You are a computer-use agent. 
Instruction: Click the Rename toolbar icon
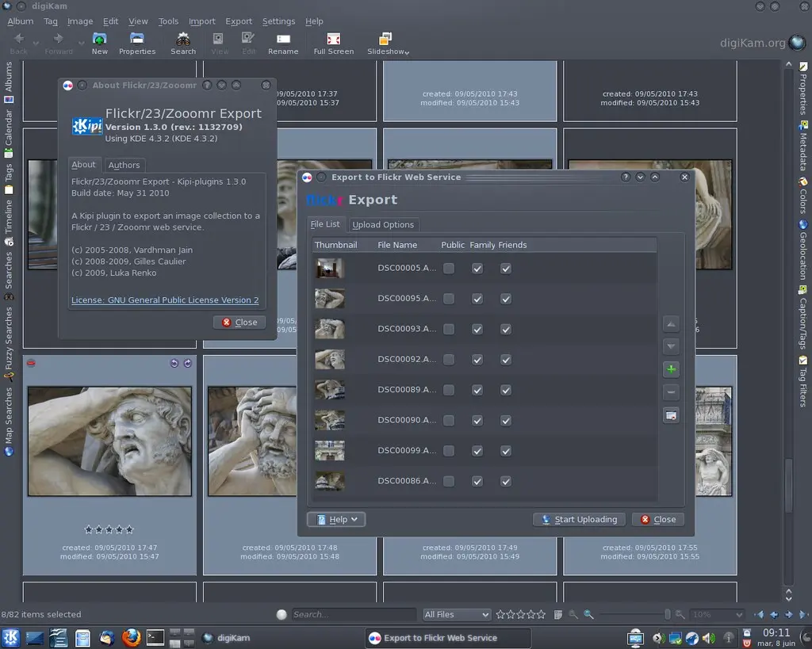click(283, 40)
